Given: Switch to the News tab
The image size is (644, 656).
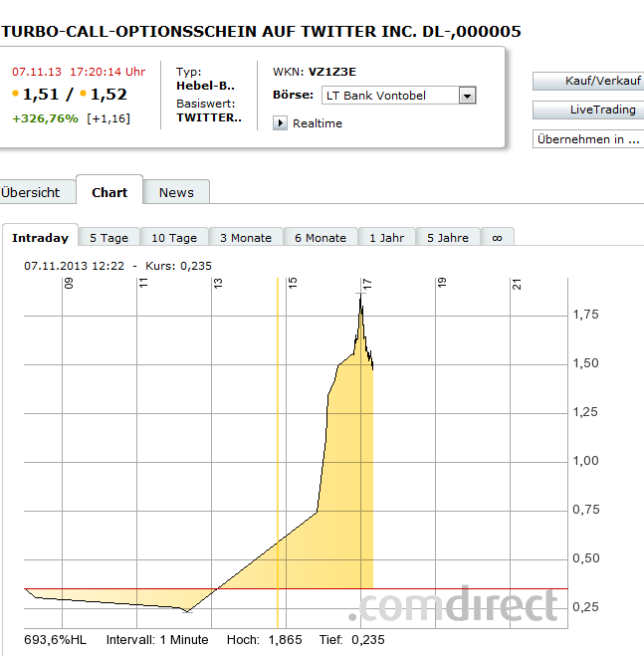Looking at the screenshot, I should tap(176, 192).
